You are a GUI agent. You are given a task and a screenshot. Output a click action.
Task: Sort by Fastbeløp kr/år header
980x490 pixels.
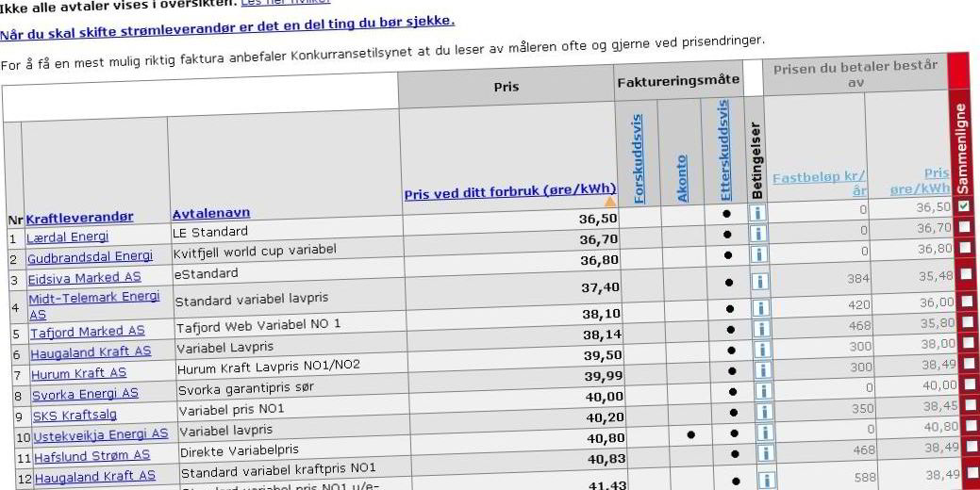coord(820,182)
